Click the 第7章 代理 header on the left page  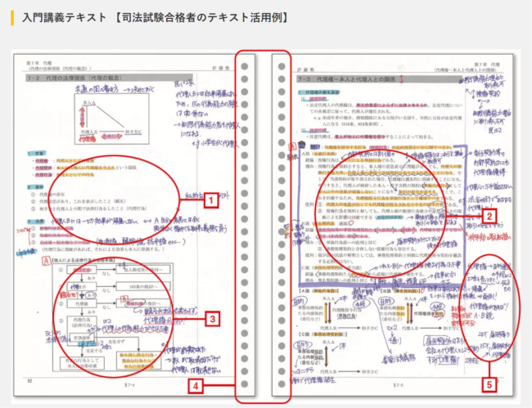[x=39, y=64]
